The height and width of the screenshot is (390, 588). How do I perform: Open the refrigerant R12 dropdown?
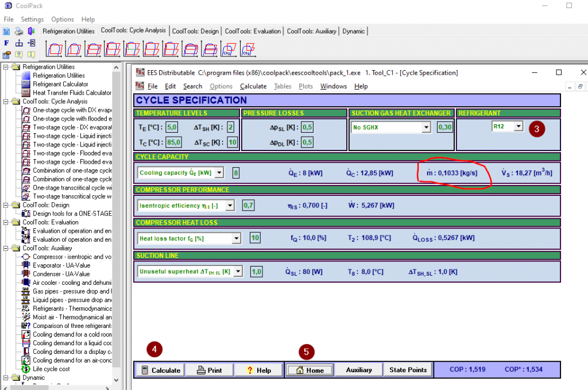point(519,127)
